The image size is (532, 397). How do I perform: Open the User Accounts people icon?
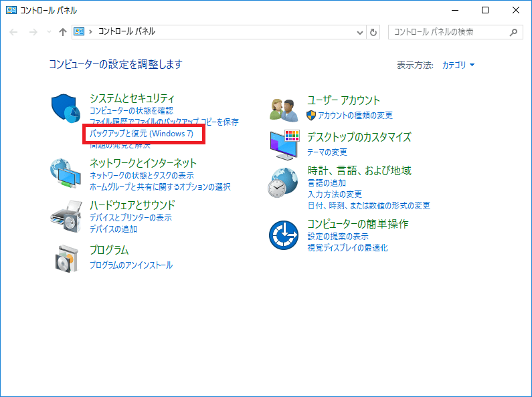[x=284, y=109]
